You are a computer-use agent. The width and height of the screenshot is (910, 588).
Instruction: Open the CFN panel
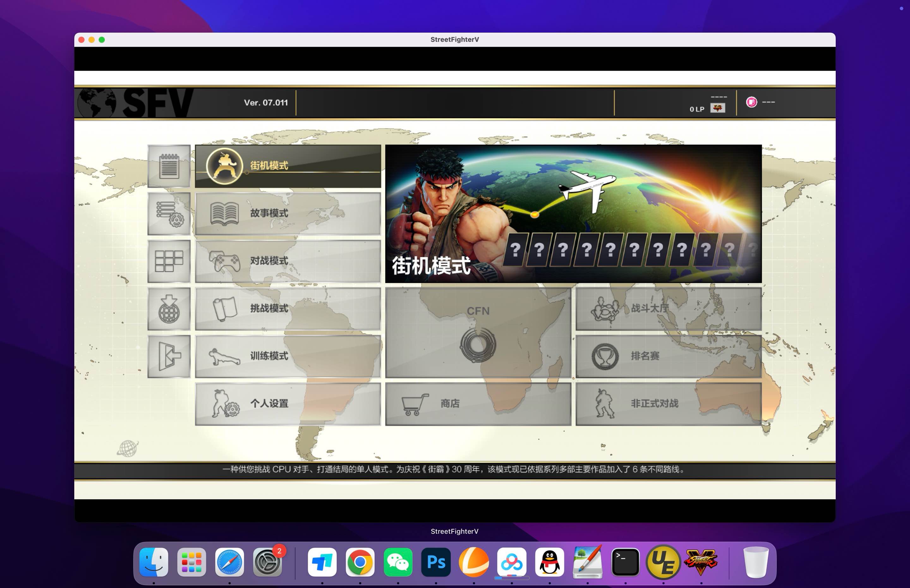(478, 333)
